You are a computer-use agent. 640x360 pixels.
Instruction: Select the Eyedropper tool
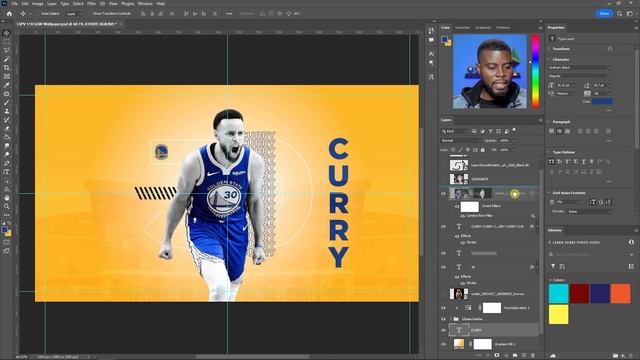pos(7,85)
